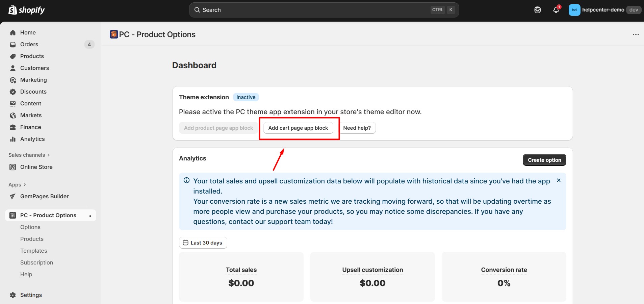
Task: Dismiss the sales data info banner
Action: tap(559, 180)
